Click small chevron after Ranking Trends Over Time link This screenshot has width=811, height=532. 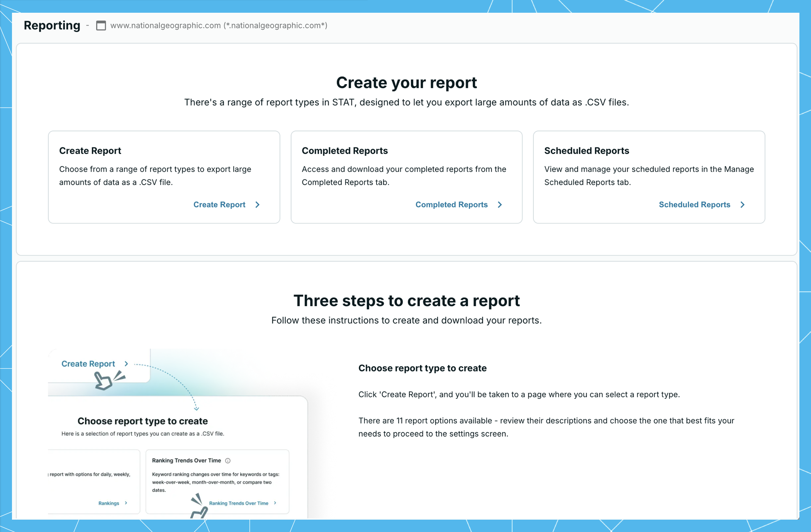275,503
